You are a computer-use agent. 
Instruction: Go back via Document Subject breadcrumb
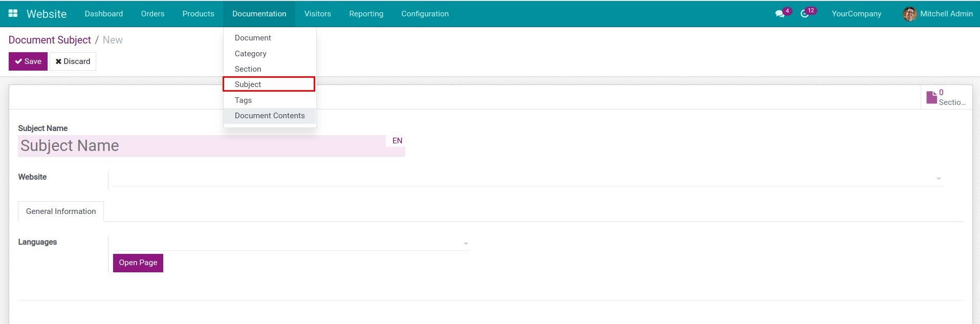50,40
